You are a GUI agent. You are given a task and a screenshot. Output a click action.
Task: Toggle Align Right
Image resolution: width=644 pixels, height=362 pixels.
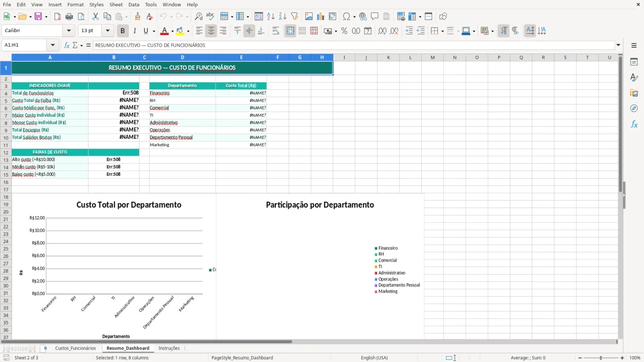[x=223, y=31]
